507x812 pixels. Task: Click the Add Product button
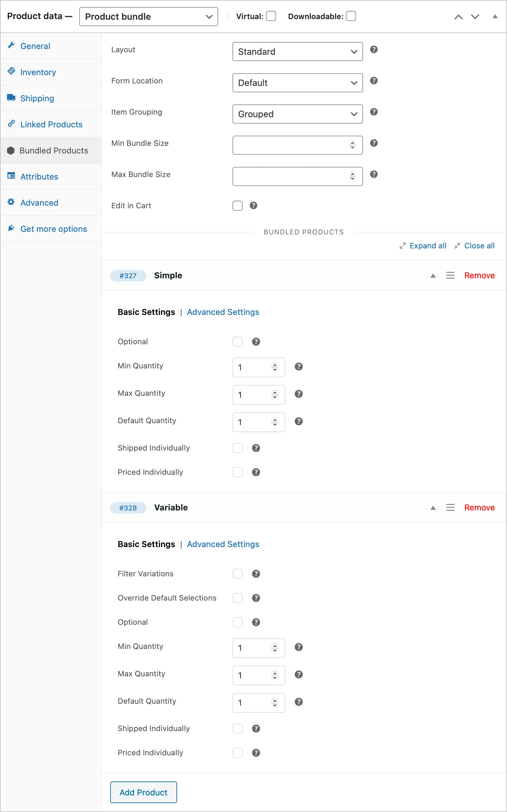pos(144,792)
